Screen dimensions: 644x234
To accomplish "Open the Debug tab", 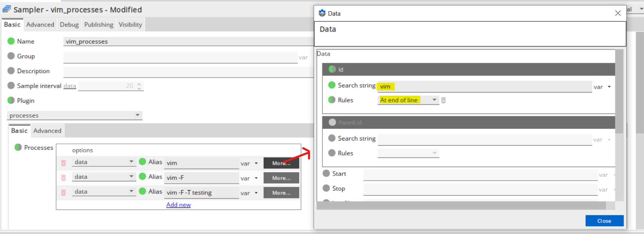I will (69, 24).
